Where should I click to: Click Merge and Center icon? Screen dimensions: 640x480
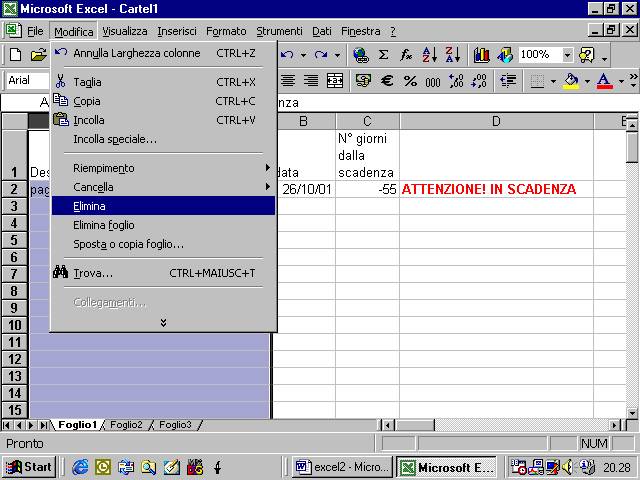point(335,80)
